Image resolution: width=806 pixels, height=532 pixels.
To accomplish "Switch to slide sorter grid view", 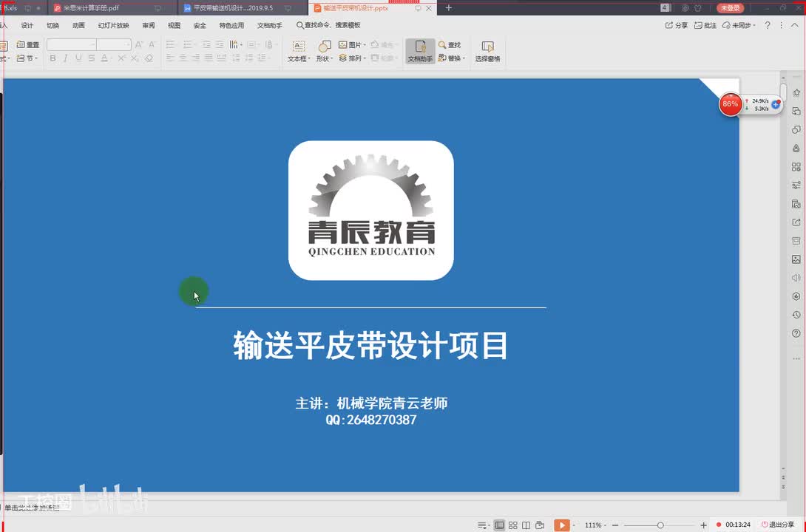I will pyautogui.click(x=513, y=525).
